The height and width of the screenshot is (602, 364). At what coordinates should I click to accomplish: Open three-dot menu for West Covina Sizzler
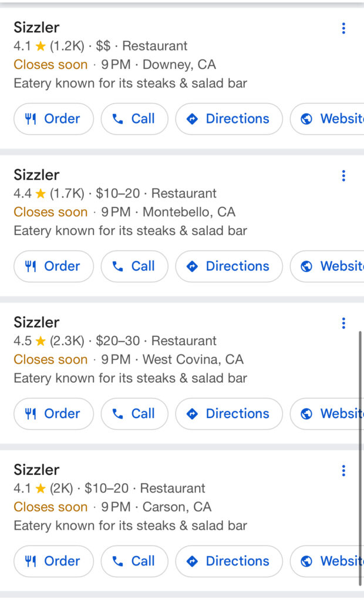click(x=343, y=323)
